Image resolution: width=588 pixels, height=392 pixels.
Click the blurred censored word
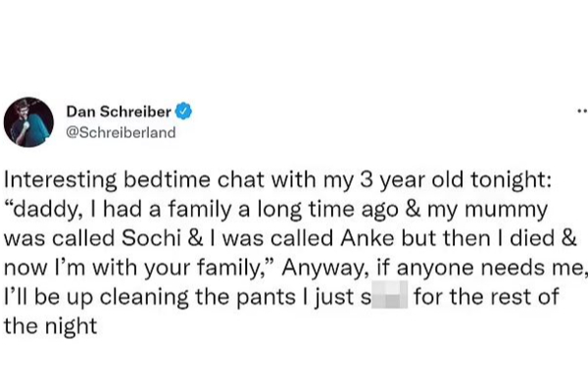pyautogui.click(x=389, y=295)
